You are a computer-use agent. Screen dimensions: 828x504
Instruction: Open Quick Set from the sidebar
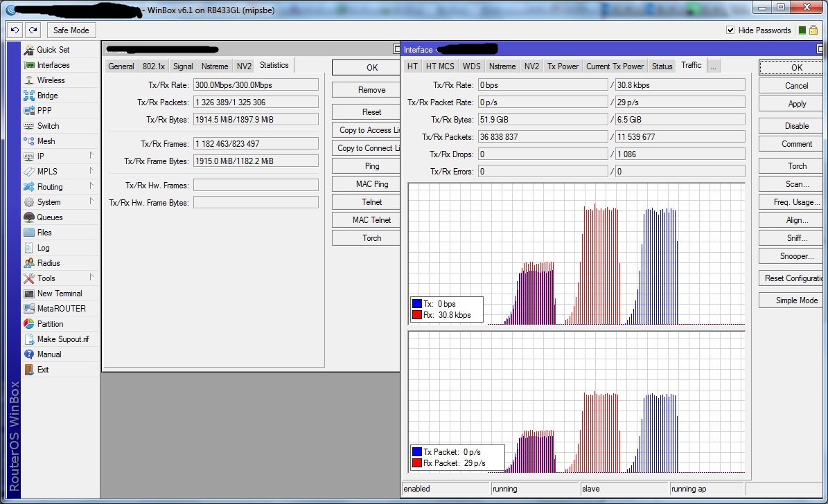tap(53, 50)
